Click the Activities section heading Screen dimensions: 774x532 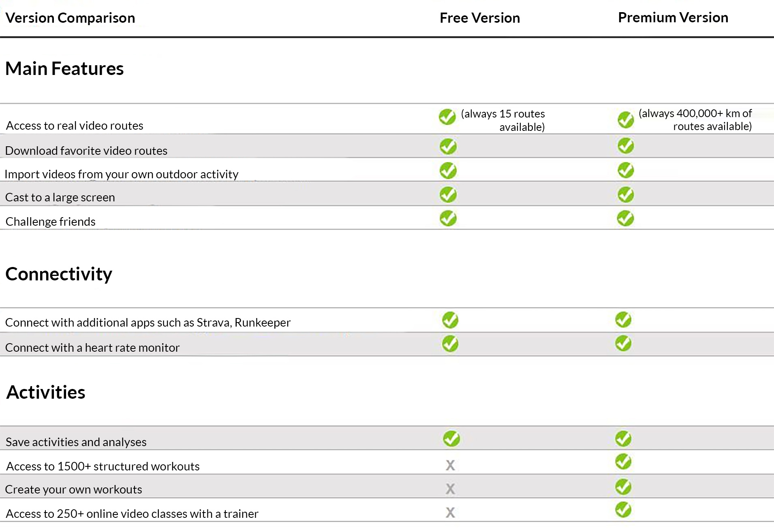(x=46, y=392)
